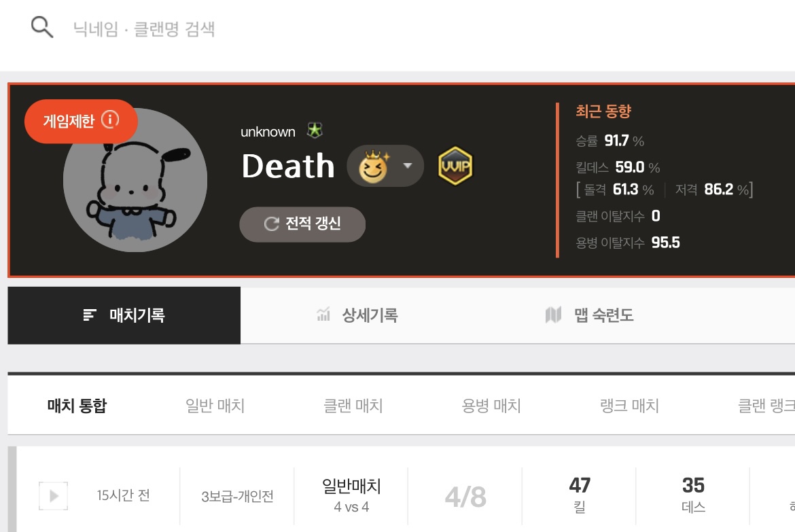
Task: Click the info icon on 게임제한 badge
Action: click(x=110, y=120)
